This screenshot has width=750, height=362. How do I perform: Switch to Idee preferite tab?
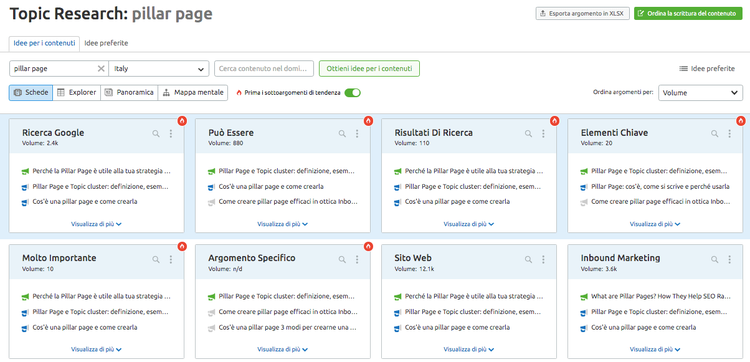pyautogui.click(x=106, y=43)
